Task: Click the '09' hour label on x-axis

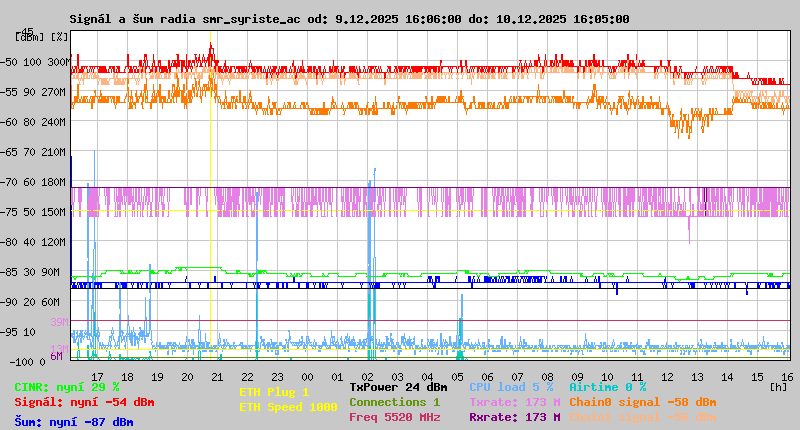Action: tap(577, 377)
